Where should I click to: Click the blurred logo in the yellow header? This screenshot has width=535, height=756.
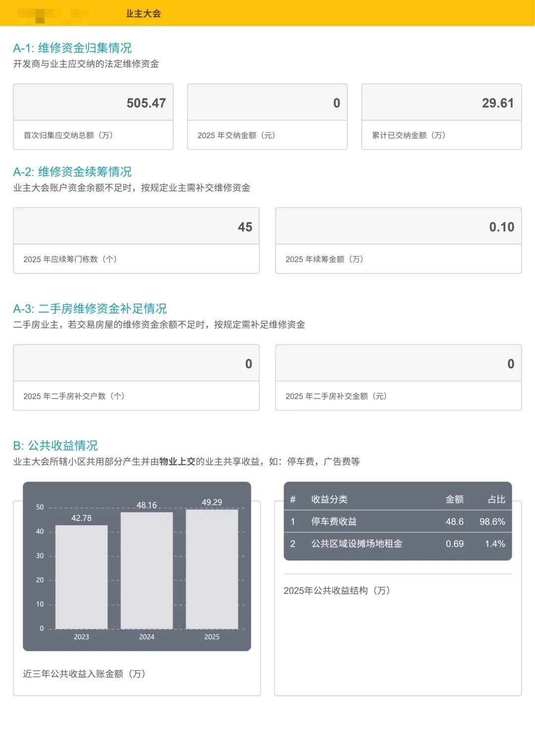click(x=53, y=14)
